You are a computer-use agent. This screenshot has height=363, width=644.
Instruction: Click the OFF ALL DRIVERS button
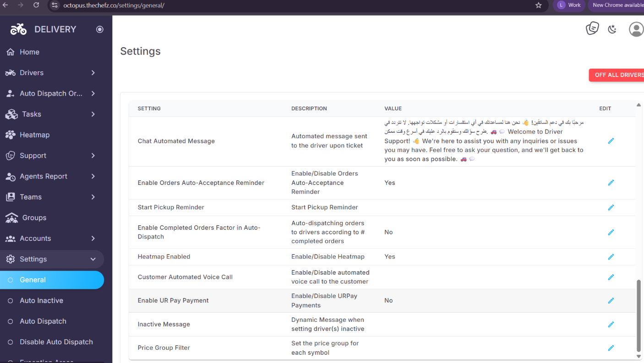pos(617,75)
